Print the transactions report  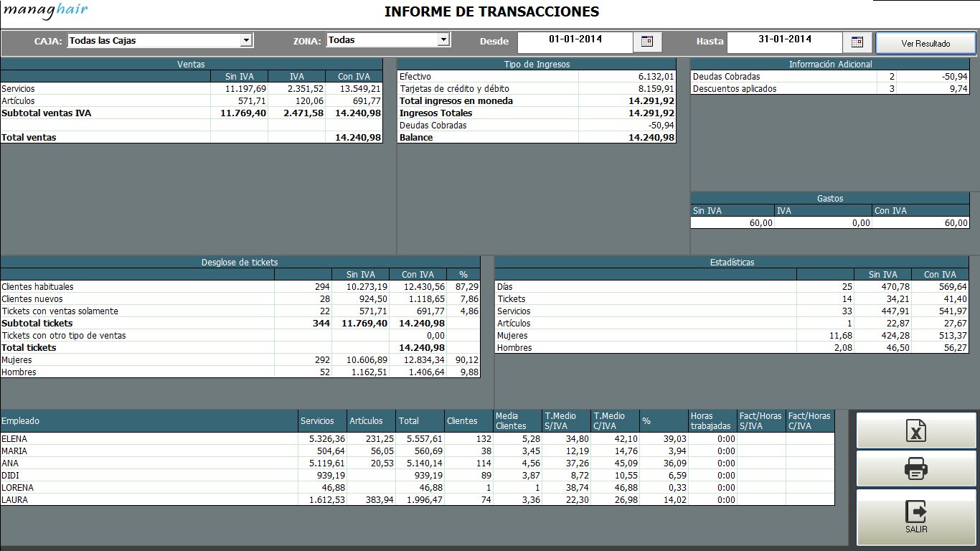[x=916, y=469]
